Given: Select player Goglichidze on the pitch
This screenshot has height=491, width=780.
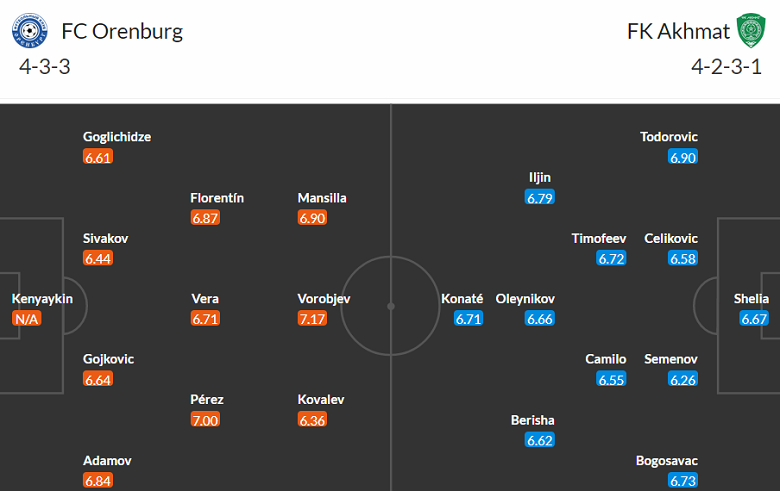Looking at the screenshot, I should click(118, 137).
